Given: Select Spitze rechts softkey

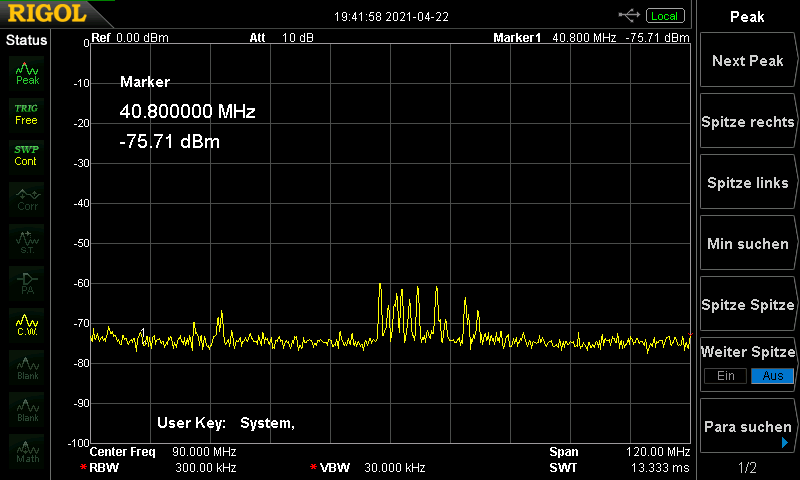Looking at the screenshot, I should 748,121.
